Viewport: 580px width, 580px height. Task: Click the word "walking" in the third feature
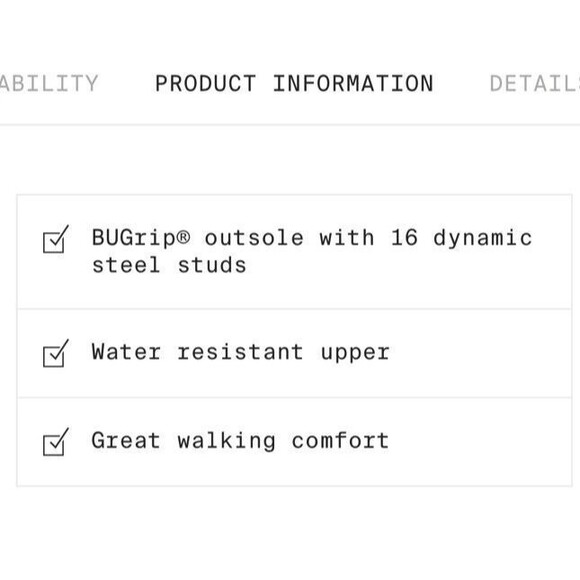(226, 441)
